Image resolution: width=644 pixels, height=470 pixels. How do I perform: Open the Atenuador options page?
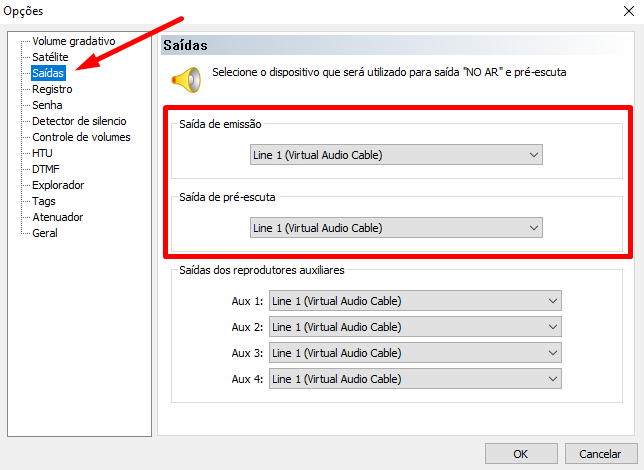(x=58, y=217)
